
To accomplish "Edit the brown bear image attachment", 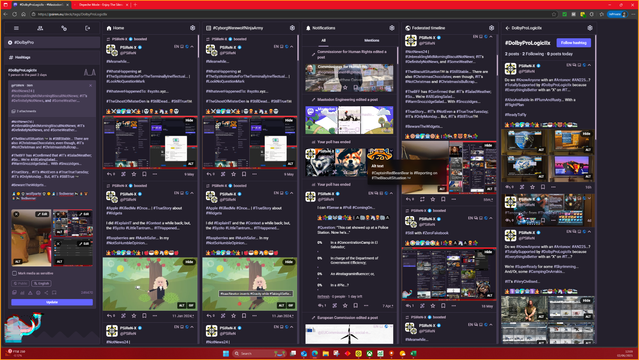I will point(42,214).
